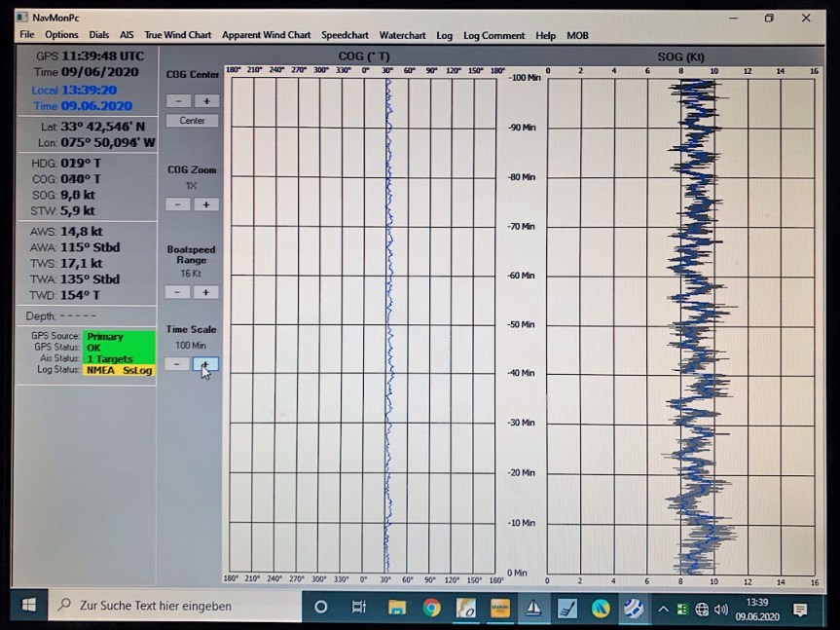
Task: Open the Windows Start menu
Action: pos(28,606)
